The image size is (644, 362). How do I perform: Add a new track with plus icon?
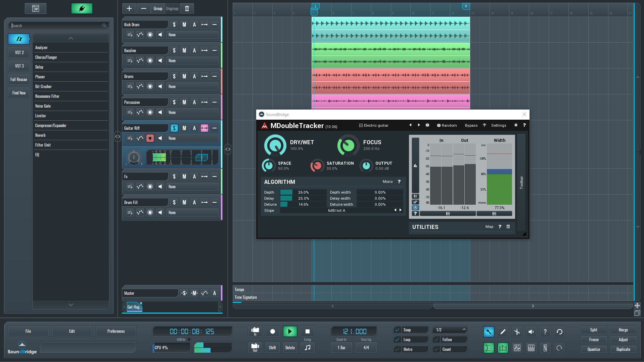129,8
